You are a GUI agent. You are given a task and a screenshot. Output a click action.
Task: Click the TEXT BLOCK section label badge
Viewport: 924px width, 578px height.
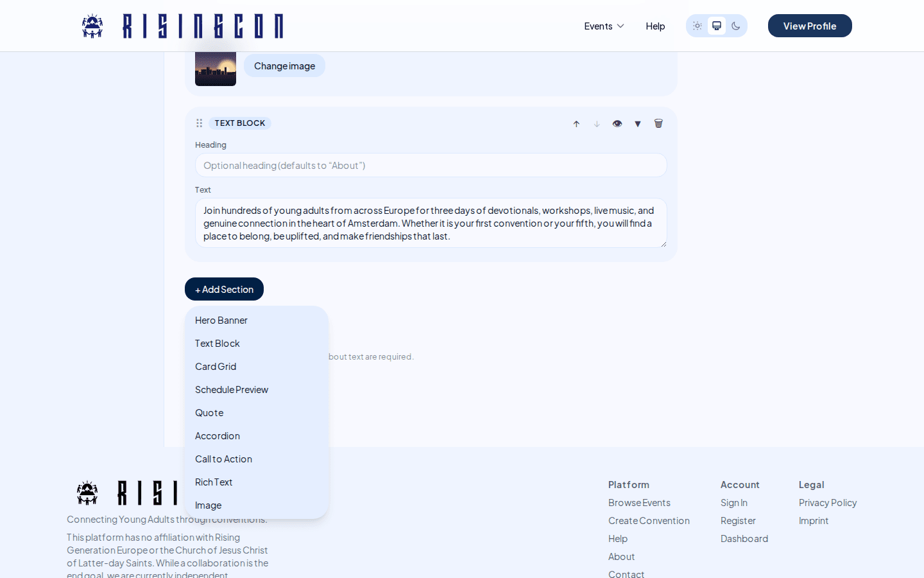(x=240, y=123)
